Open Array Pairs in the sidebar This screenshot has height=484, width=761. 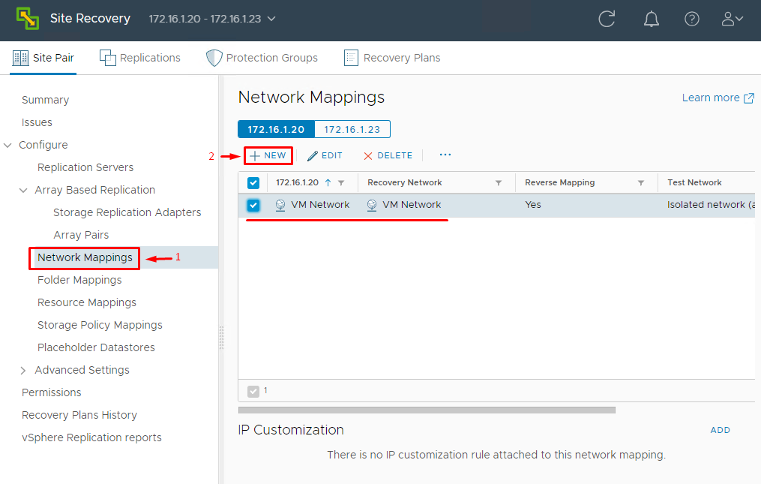coord(81,235)
